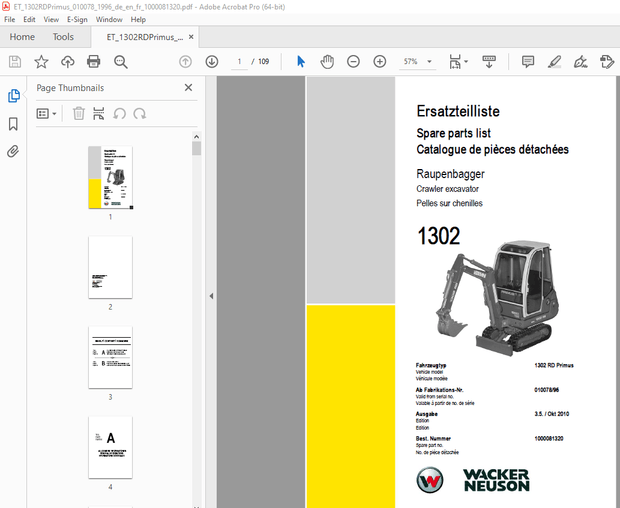
Task: Click the 'Crawler excavator' text
Action: [x=448, y=189]
